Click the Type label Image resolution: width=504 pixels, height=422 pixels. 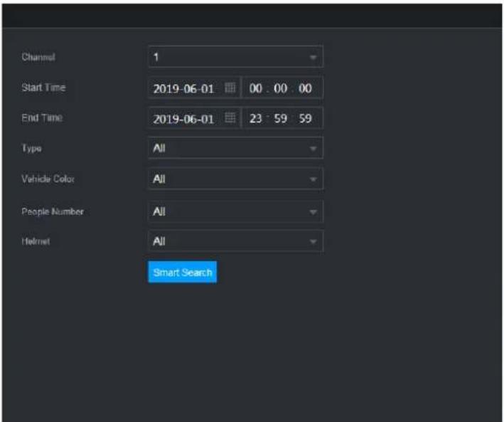click(x=31, y=149)
